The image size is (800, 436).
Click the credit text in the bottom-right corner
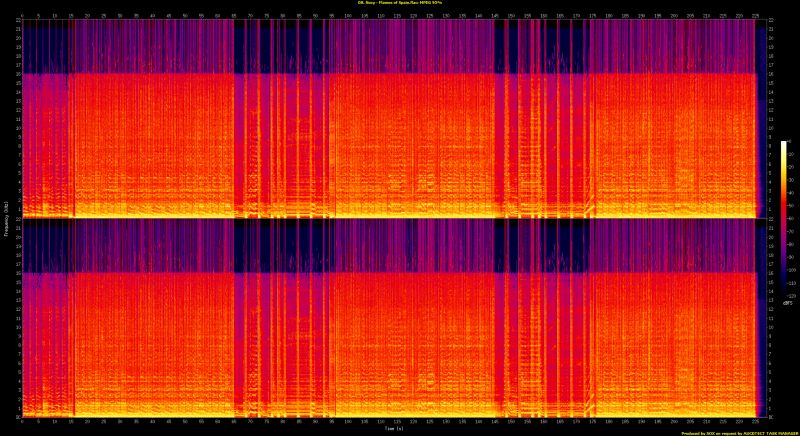(738, 433)
